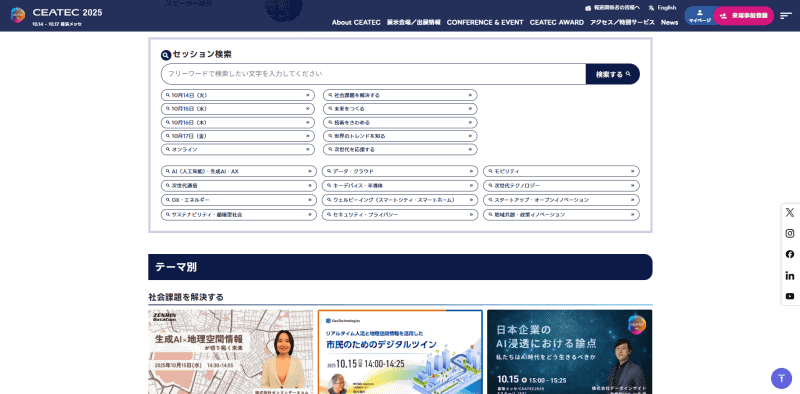Image resolution: width=800 pixels, height=394 pixels.
Task: Select サステナビリティ・循環型社会 category
Action: click(x=239, y=215)
